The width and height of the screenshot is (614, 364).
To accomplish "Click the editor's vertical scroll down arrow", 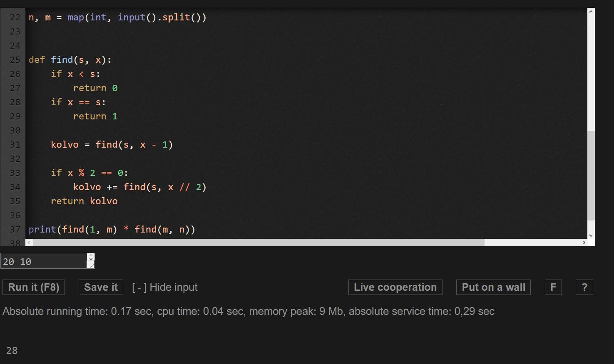I will click(x=591, y=235).
